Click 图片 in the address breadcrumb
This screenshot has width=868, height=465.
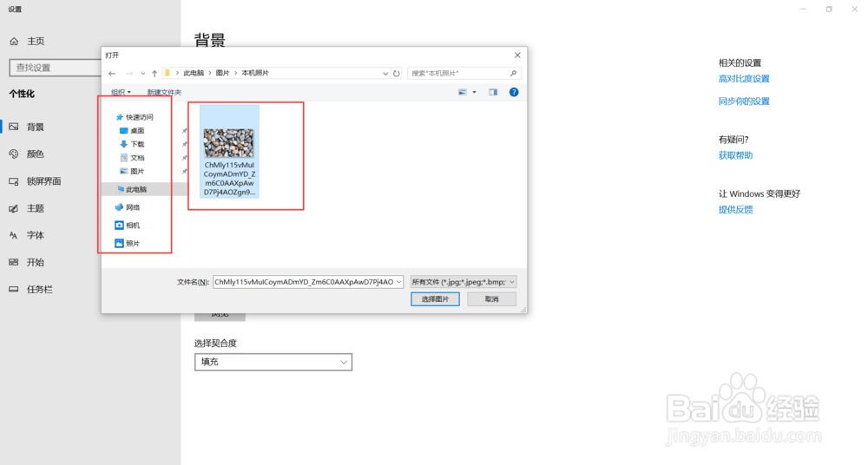(222, 73)
